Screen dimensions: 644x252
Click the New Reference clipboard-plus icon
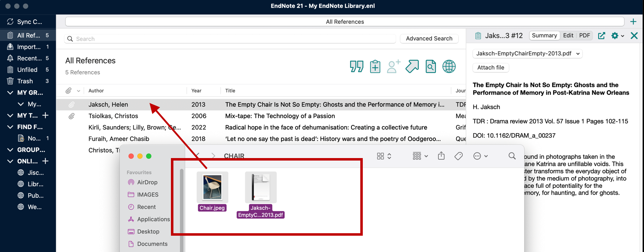pos(375,66)
